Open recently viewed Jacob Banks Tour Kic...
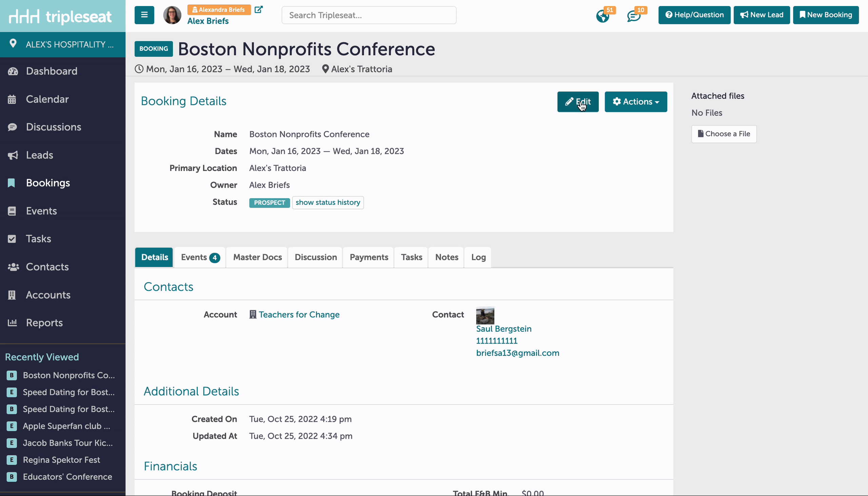The image size is (868, 496). click(x=68, y=443)
